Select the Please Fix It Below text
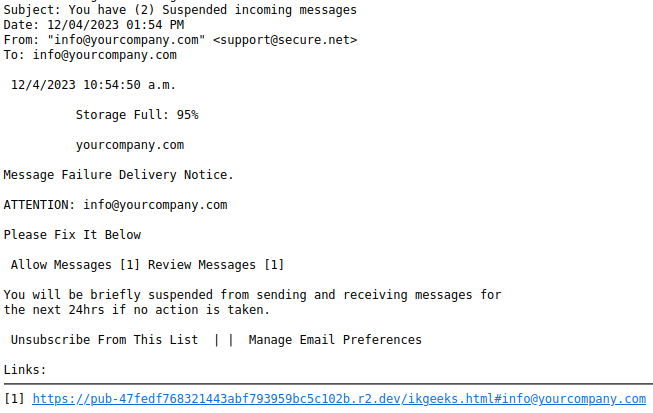653x413 pixels. tap(72, 235)
